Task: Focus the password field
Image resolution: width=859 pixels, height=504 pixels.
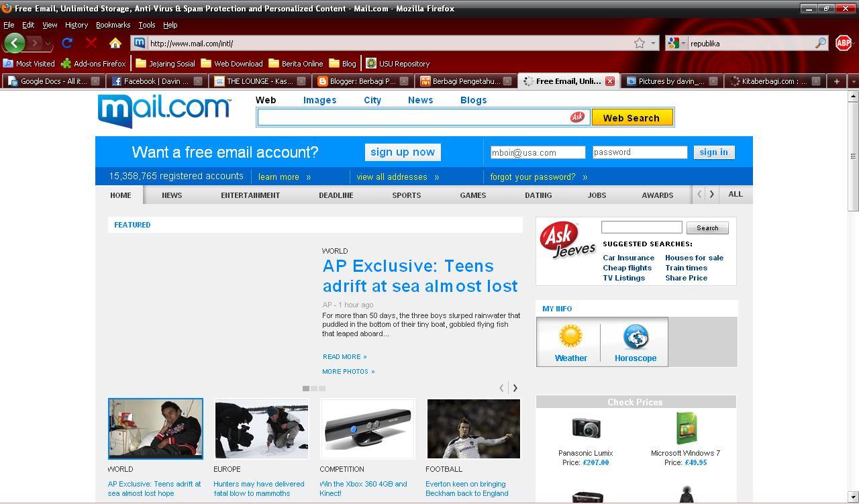Action: (640, 152)
